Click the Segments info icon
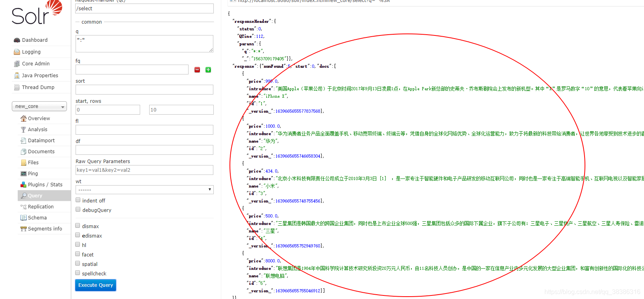This screenshot has width=644, height=299. [x=23, y=229]
